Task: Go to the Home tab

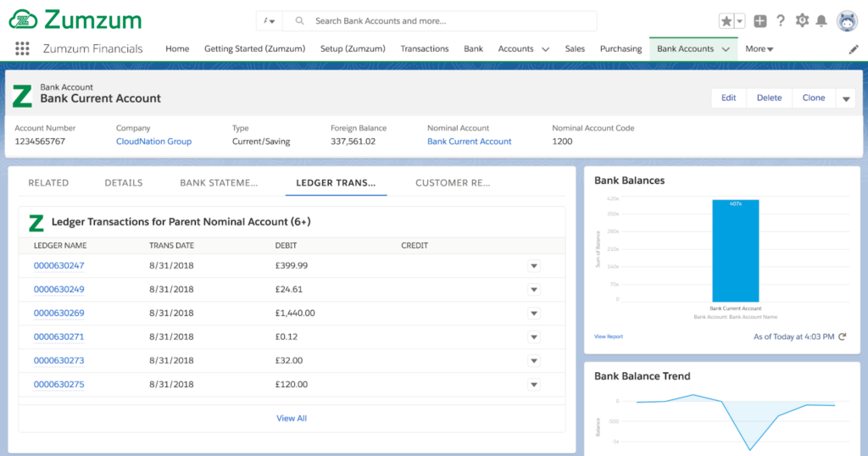Action: 177,48
